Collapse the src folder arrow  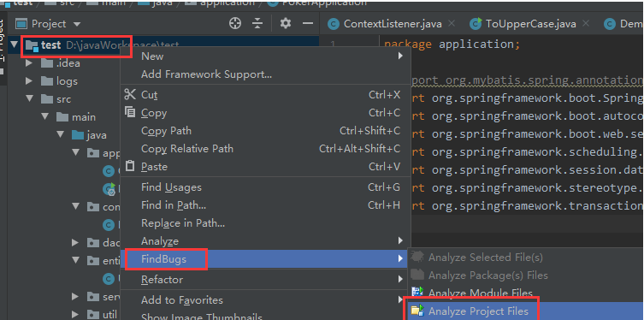29,98
